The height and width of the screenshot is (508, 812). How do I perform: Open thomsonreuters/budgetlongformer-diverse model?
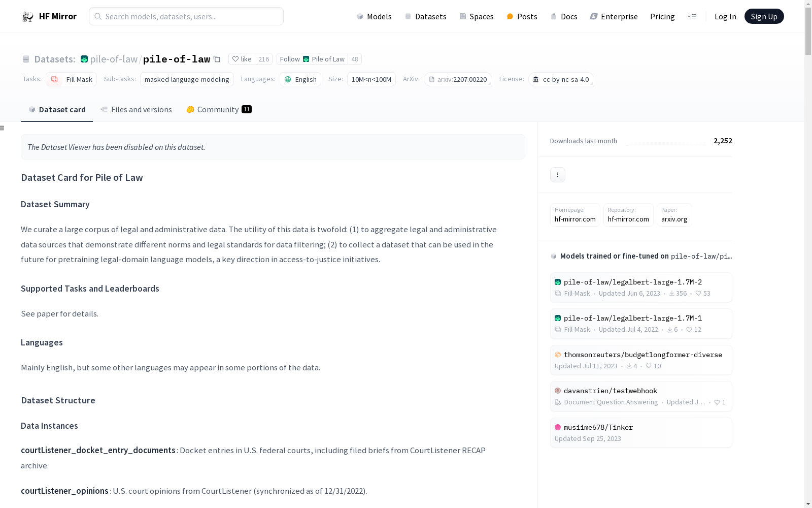pyautogui.click(x=641, y=360)
